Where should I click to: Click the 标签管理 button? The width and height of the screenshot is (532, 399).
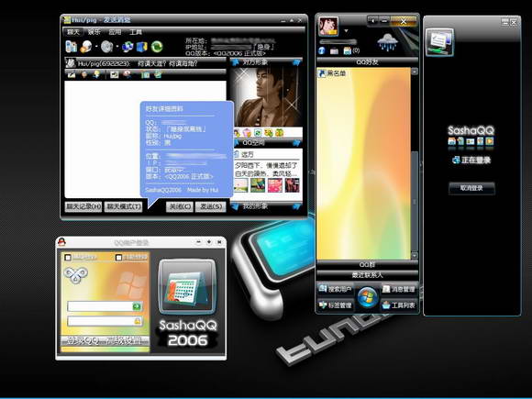(x=335, y=305)
